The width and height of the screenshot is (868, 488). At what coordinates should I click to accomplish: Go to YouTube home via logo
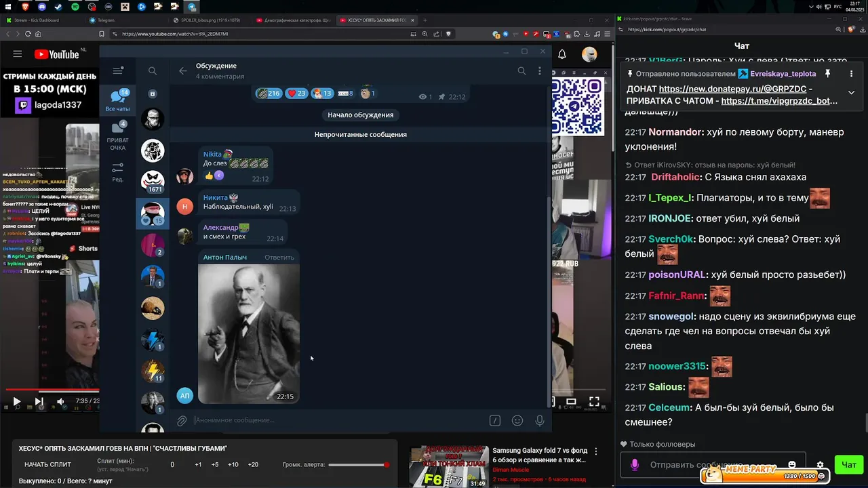[56, 54]
